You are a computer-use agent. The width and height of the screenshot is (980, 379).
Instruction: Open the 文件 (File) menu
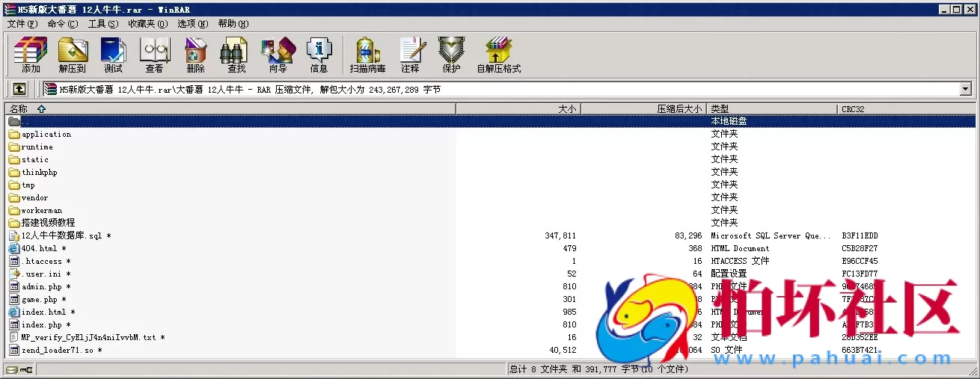click(x=22, y=24)
